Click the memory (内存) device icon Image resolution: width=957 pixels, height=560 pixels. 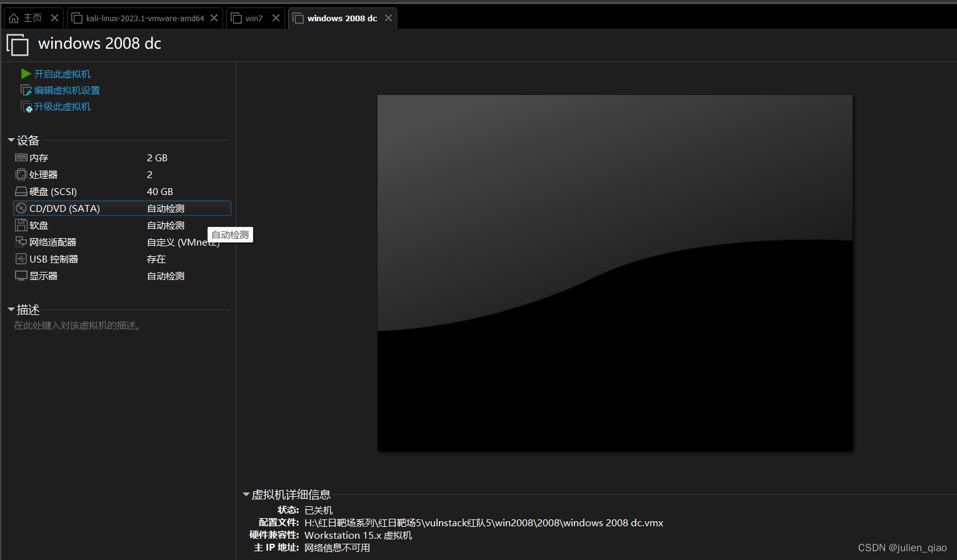[21, 157]
